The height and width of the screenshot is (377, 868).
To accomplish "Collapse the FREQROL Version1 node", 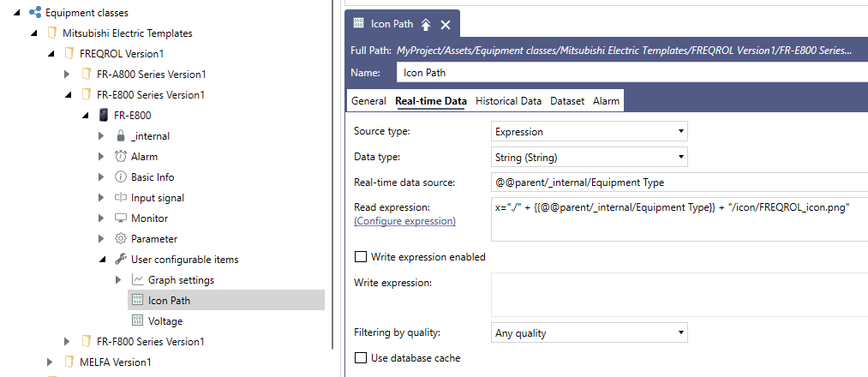I will click(51, 54).
